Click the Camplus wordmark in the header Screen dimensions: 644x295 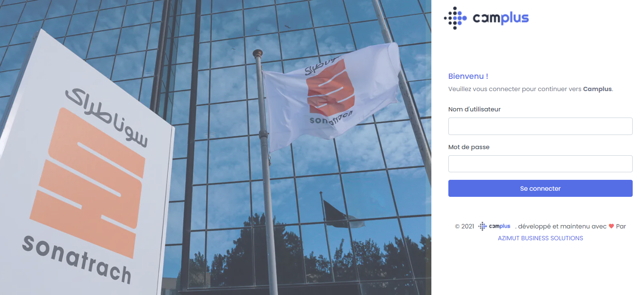tap(501, 18)
